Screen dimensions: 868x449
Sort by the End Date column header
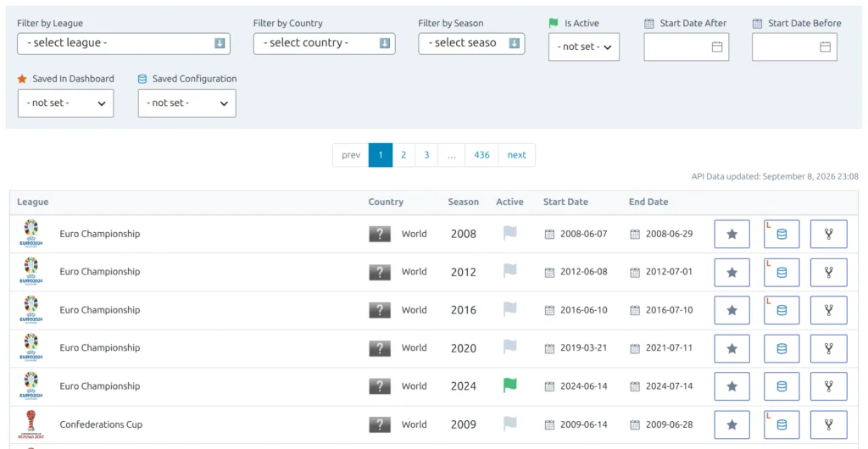point(648,202)
